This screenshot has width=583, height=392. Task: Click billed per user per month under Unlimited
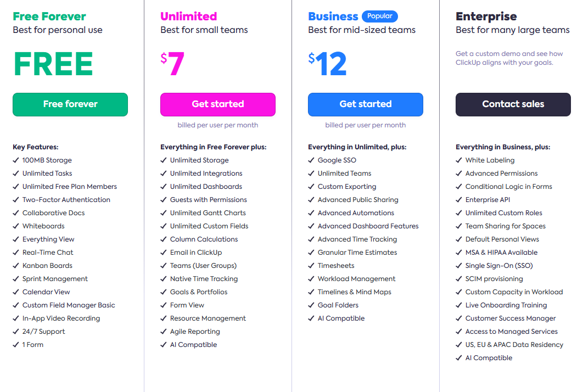(x=218, y=125)
